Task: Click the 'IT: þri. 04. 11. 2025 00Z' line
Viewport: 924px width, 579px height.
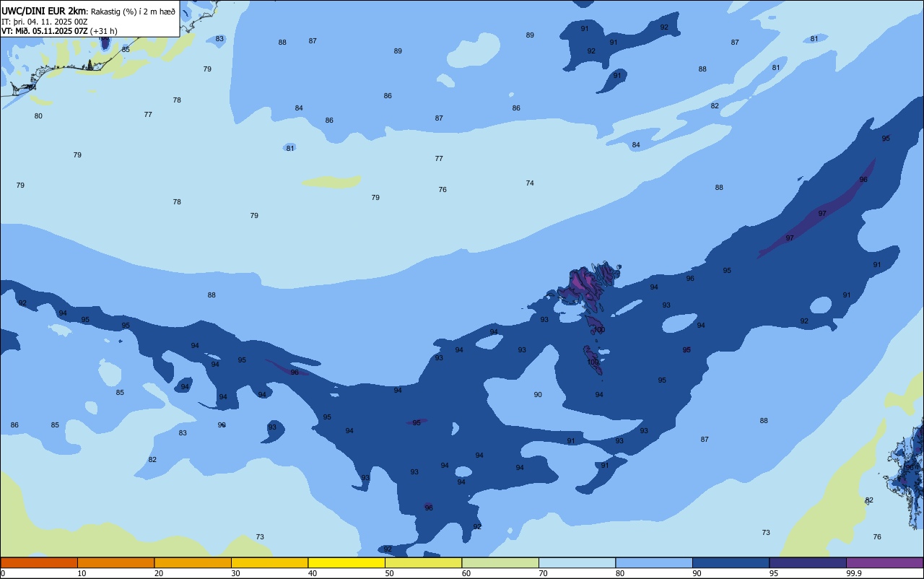Action: 44,22
